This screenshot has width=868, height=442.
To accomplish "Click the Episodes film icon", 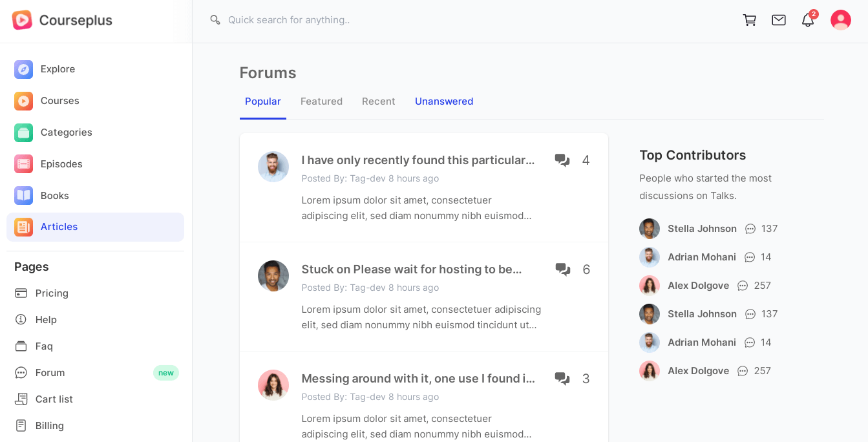I will pyautogui.click(x=24, y=164).
